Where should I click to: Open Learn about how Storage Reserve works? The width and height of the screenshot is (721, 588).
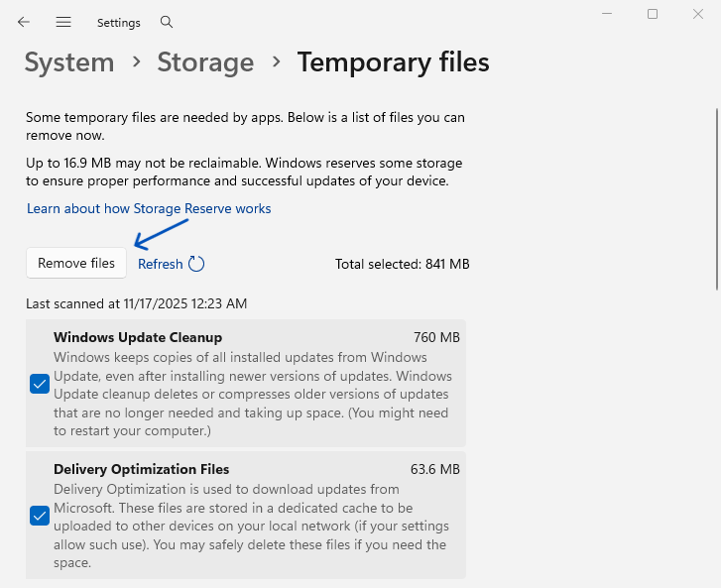(x=149, y=208)
